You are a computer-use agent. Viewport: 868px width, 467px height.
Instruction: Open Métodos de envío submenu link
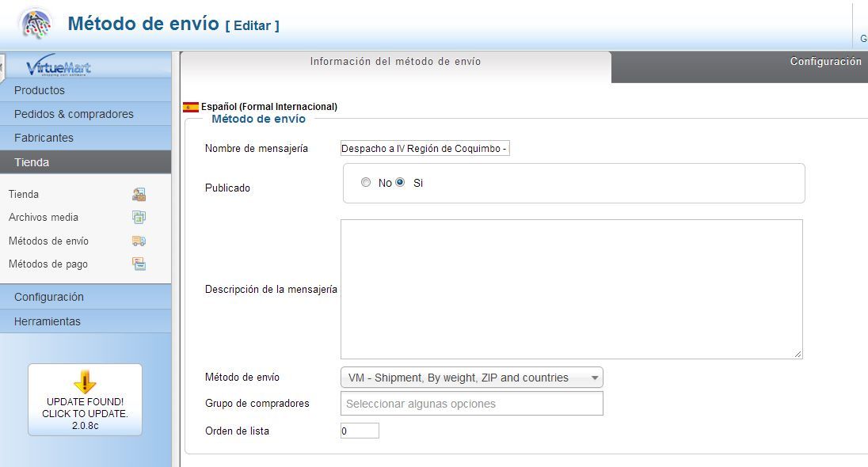point(49,241)
